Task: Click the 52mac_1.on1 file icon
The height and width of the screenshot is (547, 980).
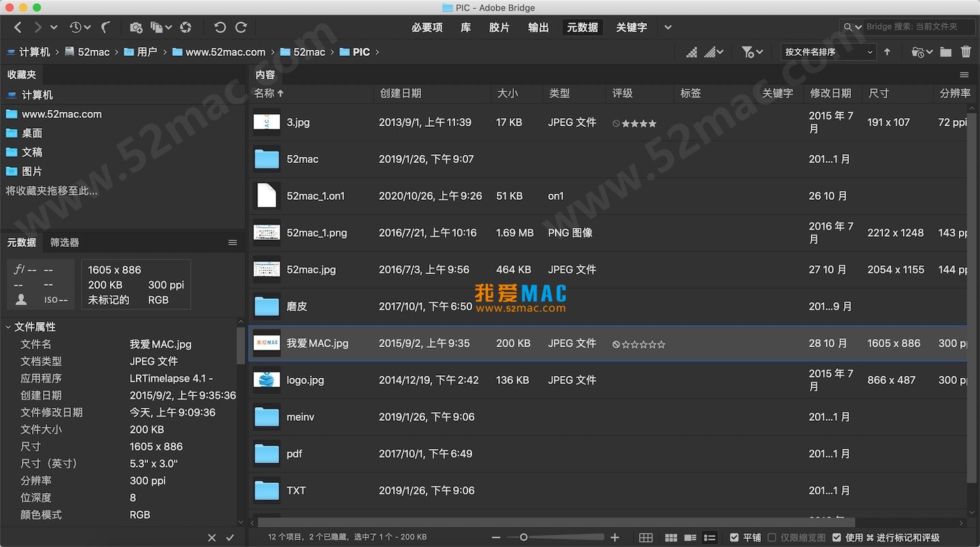Action: click(x=267, y=196)
